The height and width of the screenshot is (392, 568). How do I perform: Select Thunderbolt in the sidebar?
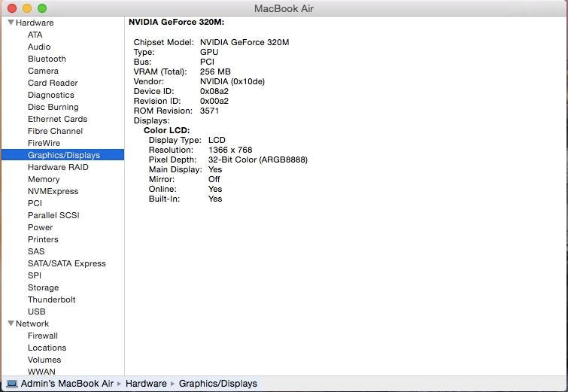click(52, 299)
